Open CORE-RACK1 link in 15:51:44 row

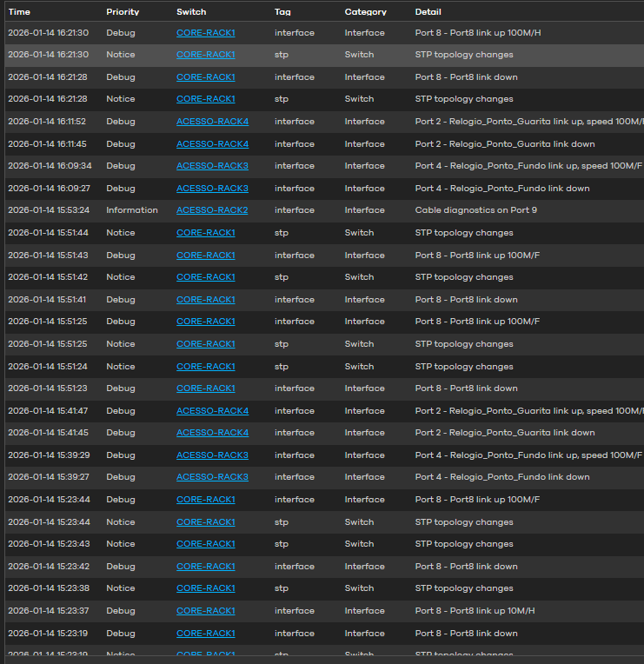point(205,232)
